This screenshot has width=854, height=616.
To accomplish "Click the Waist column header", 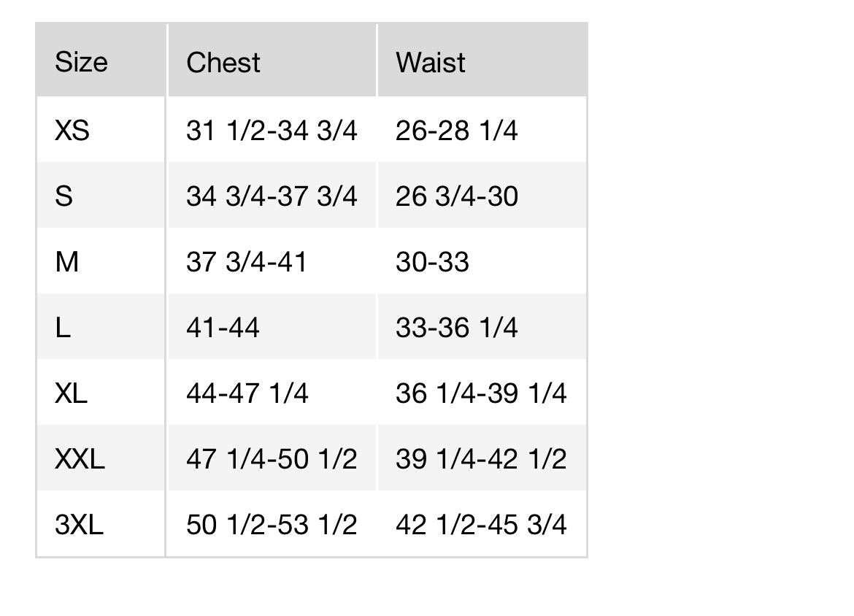I will (x=430, y=62).
